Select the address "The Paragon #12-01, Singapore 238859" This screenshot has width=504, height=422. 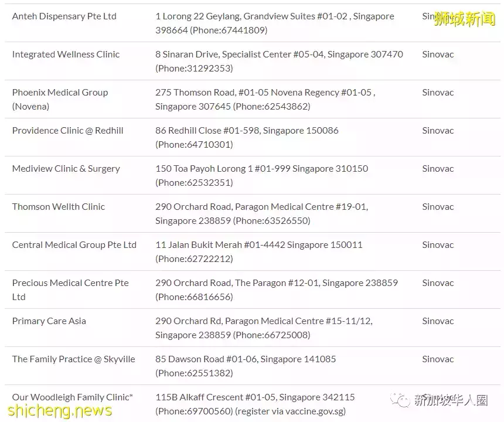click(x=316, y=283)
